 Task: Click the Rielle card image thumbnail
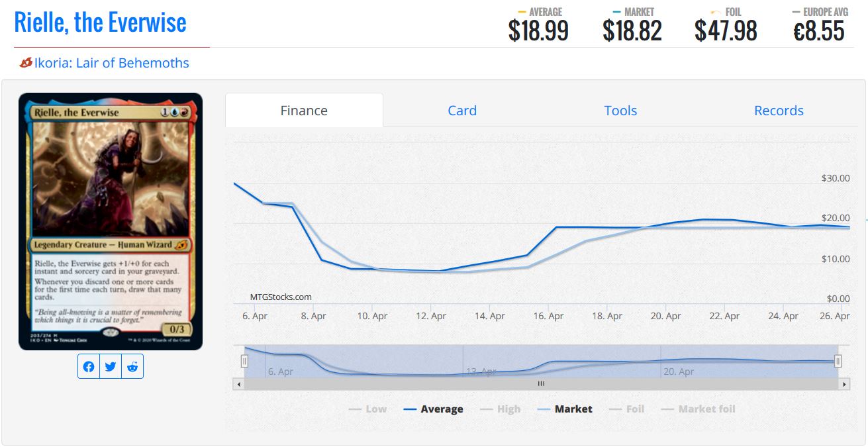pos(111,221)
